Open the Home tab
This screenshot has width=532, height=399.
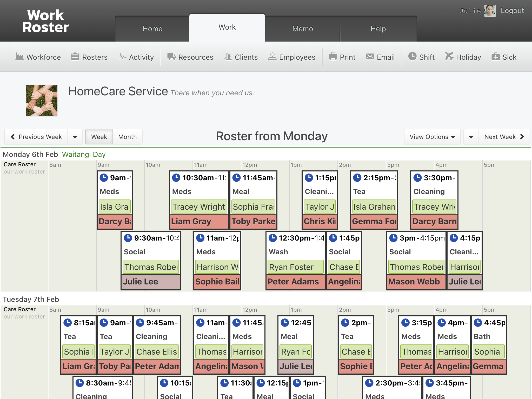tap(152, 29)
